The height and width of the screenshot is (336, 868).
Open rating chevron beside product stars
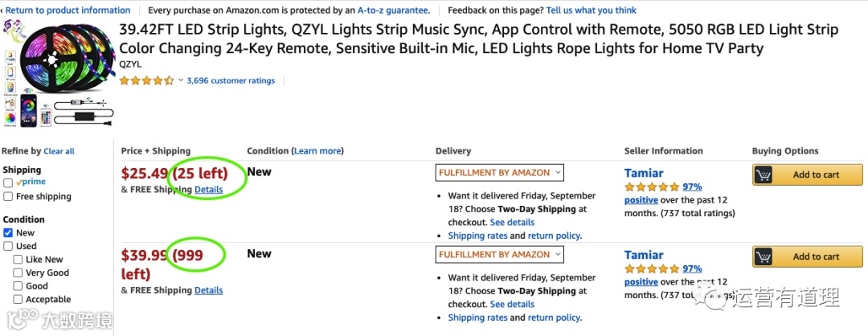[x=180, y=80]
